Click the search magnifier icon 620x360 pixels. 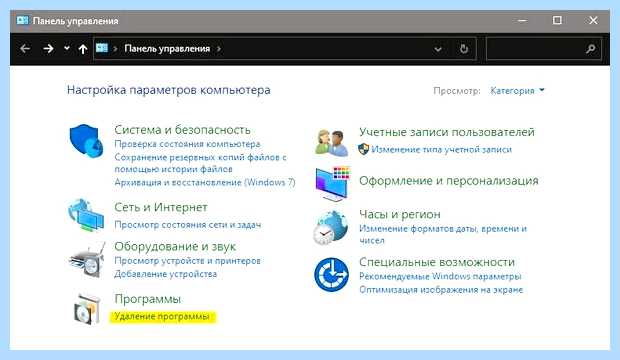(591, 49)
